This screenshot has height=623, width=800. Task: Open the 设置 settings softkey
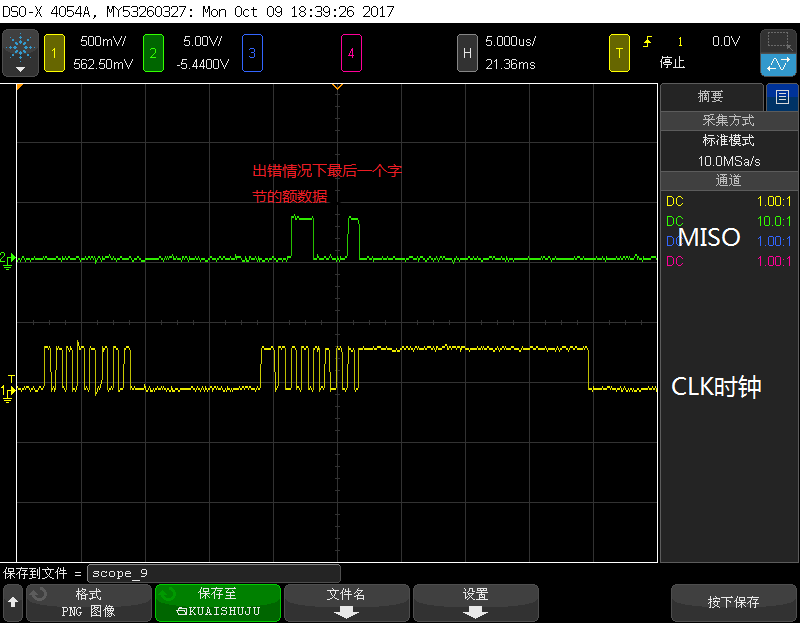pos(476,603)
